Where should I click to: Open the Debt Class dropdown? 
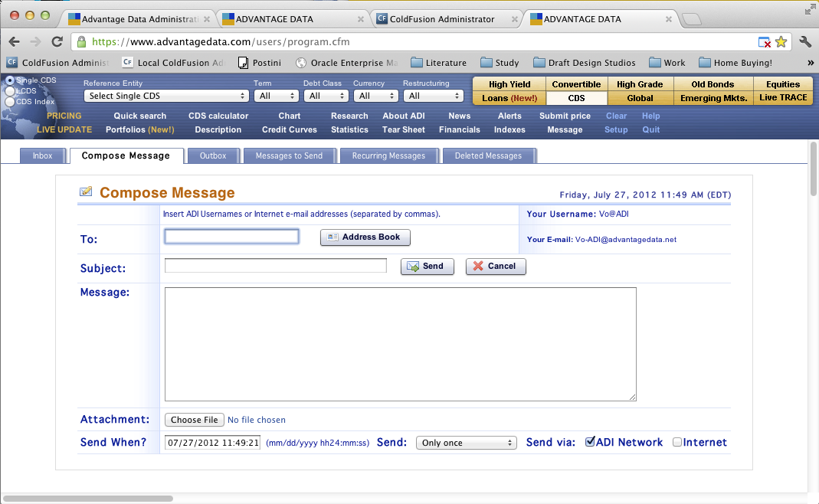click(326, 96)
